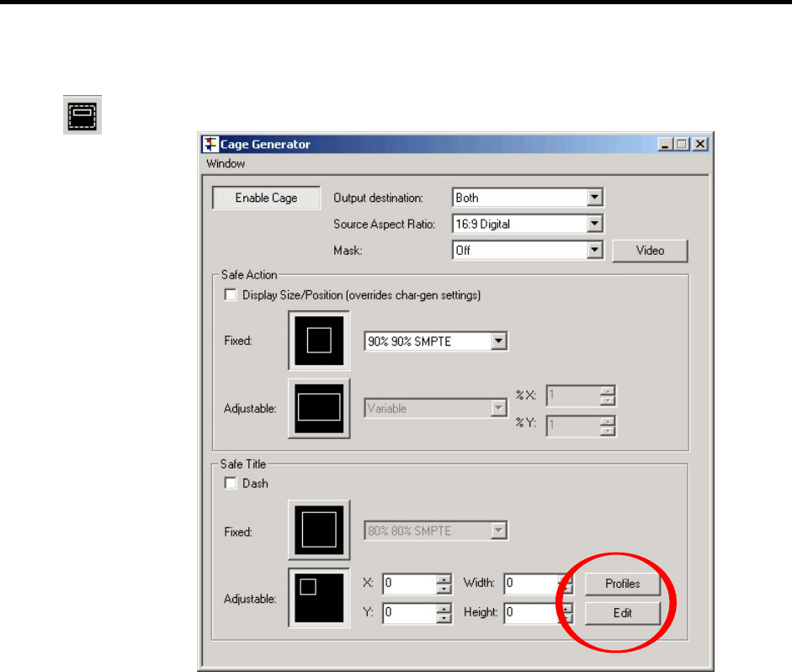Click the Height input field
The image size is (792, 672).
pos(531,613)
